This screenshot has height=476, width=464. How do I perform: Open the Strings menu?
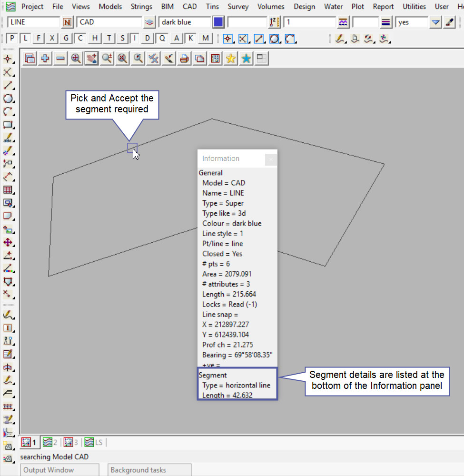coord(141,7)
